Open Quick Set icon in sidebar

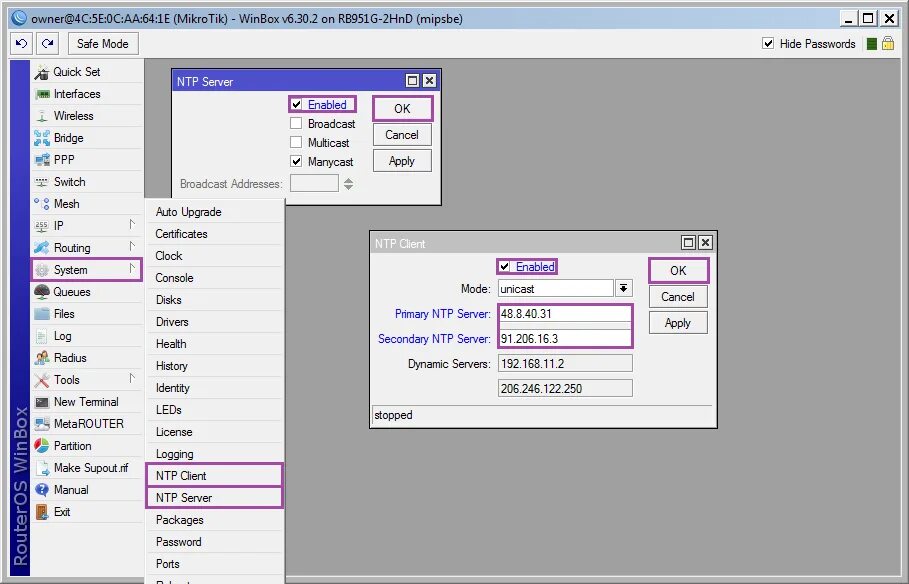[42, 72]
